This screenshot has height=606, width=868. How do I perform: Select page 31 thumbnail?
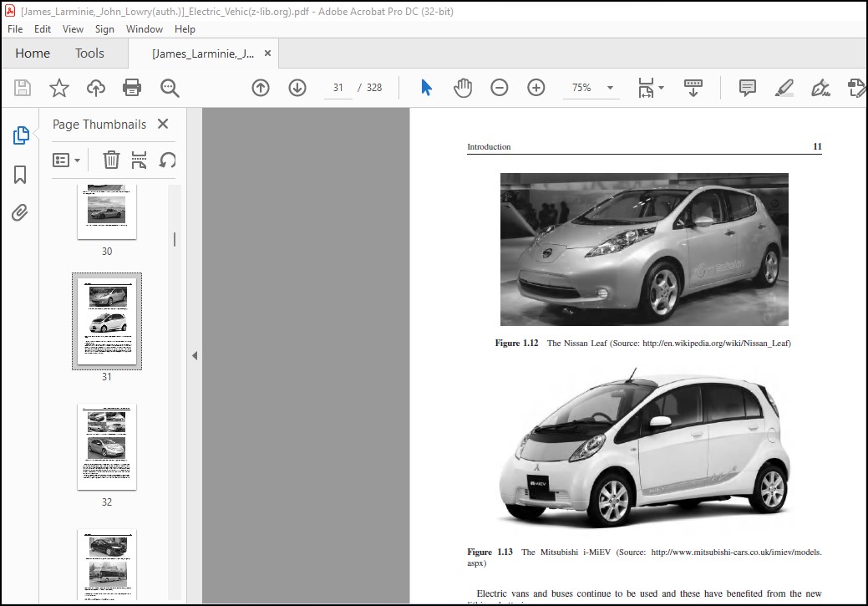coord(107,321)
